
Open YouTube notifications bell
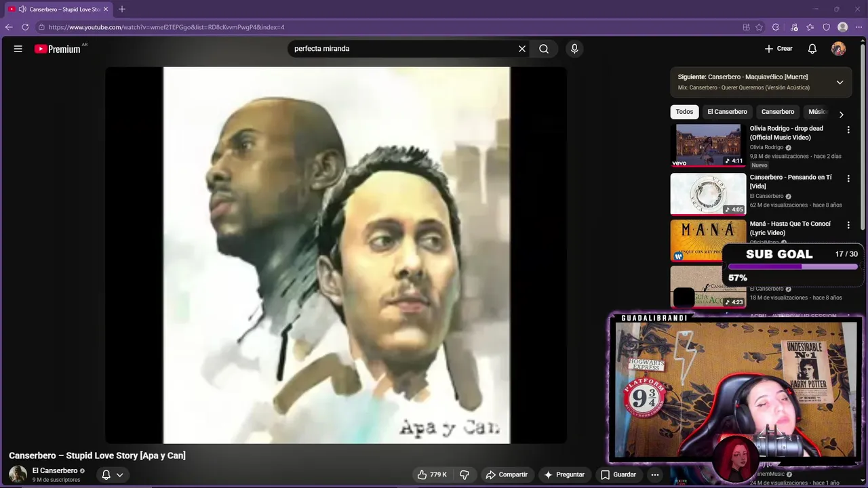point(812,49)
